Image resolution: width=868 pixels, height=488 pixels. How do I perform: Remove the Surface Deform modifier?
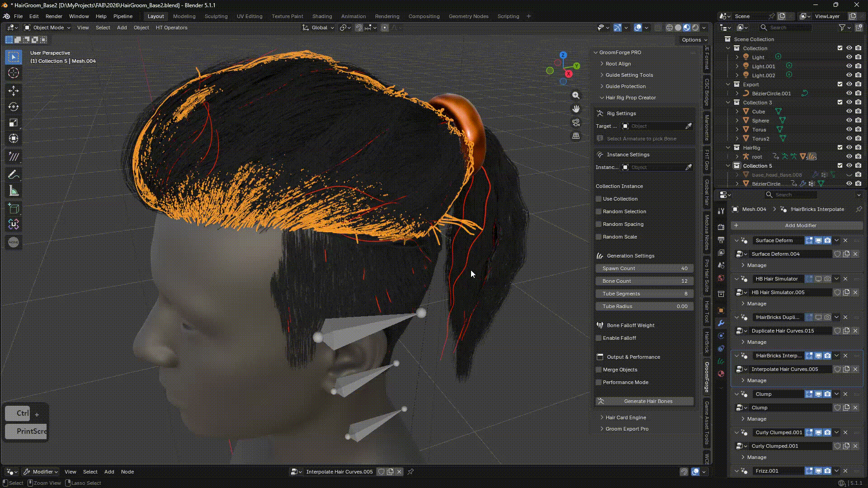pyautogui.click(x=845, y=240)
